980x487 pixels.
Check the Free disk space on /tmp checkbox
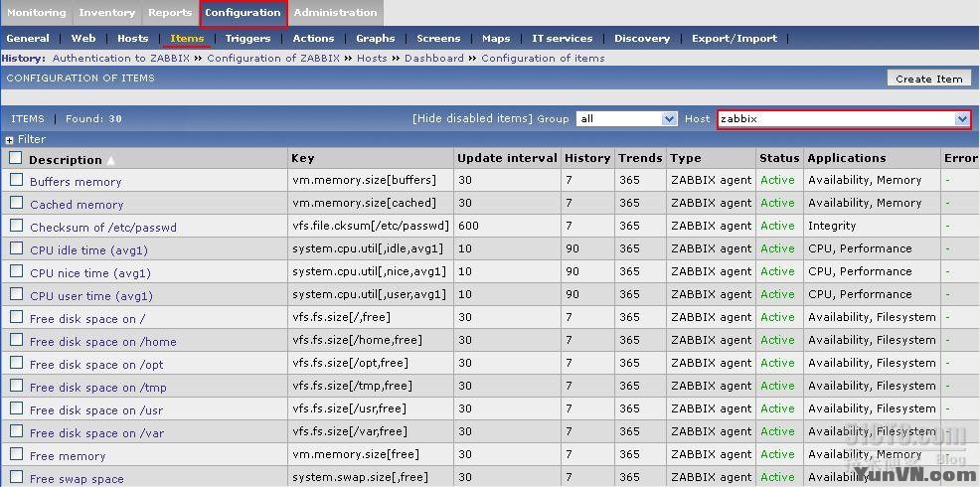click(x=16, y=386)
